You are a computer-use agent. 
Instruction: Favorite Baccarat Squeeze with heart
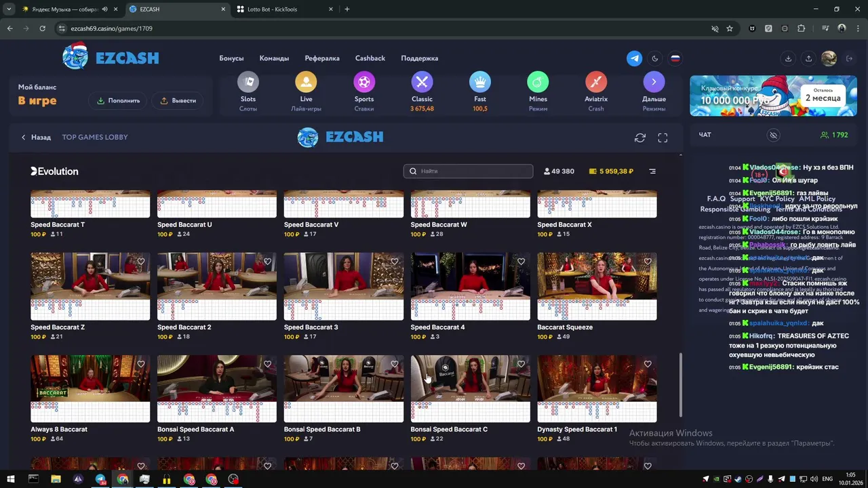click(648, 262)
